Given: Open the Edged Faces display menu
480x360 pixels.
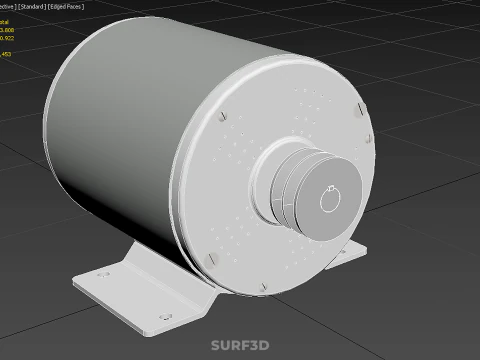Looking at the screenshot, I should coord(66,6).
